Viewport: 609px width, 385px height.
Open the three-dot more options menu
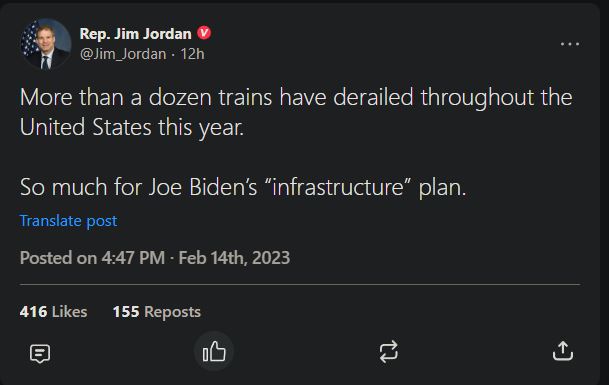570,44
